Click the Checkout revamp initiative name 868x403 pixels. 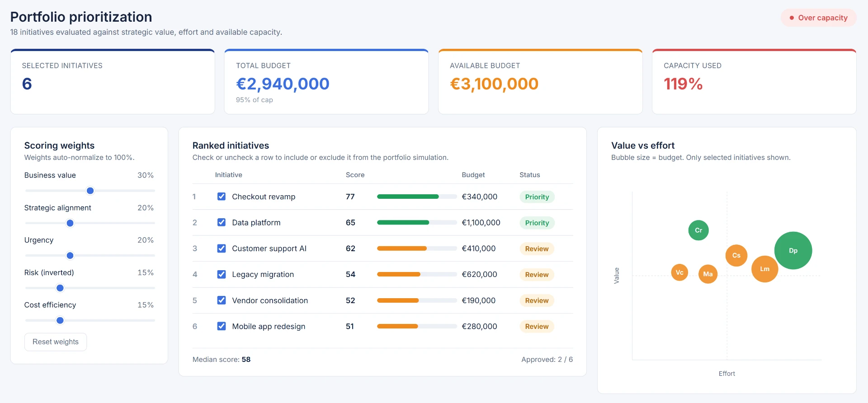264,197
